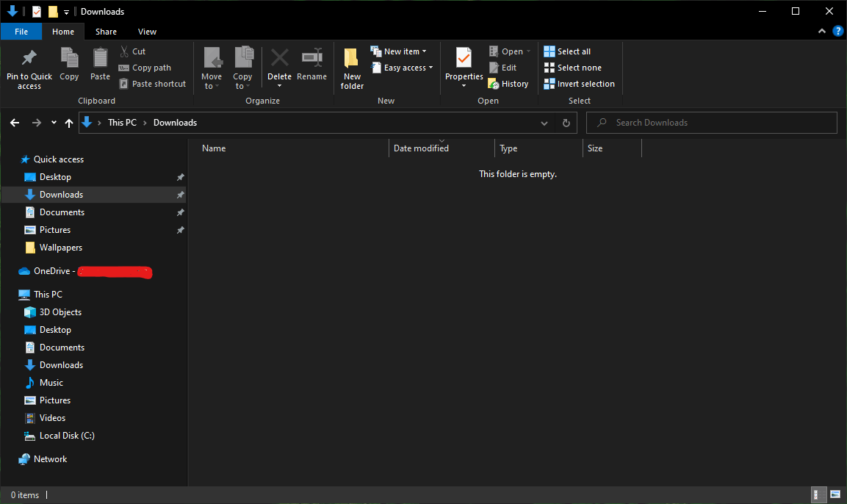Click This PC in address bar
The image size is (847, 504).
coord(122,123)
